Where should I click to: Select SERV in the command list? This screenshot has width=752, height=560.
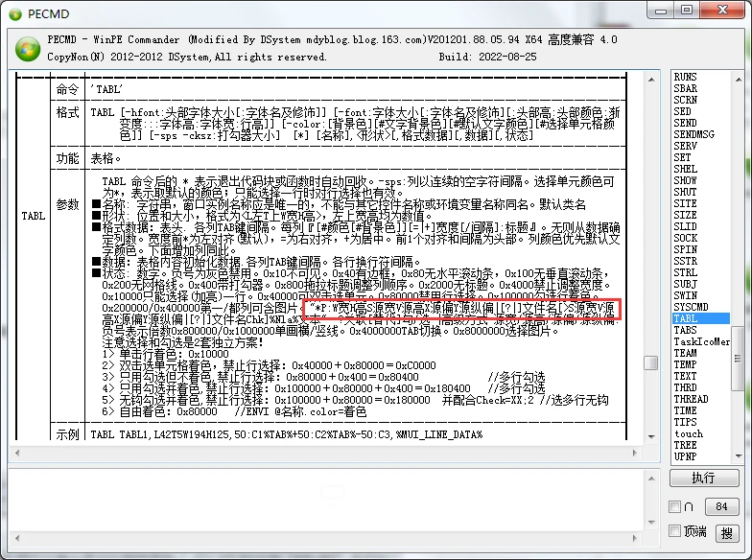pos(685,146)
